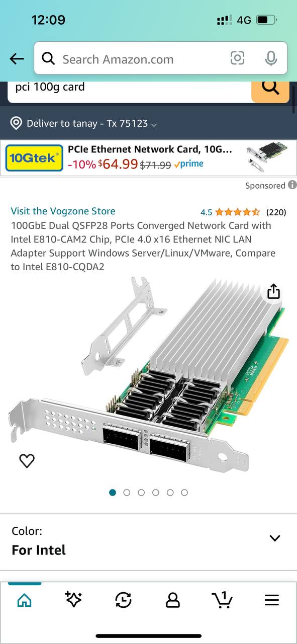Open the 4.5 star ratings reviews
Screen dimensions: 297x644
tap(243, 212)
